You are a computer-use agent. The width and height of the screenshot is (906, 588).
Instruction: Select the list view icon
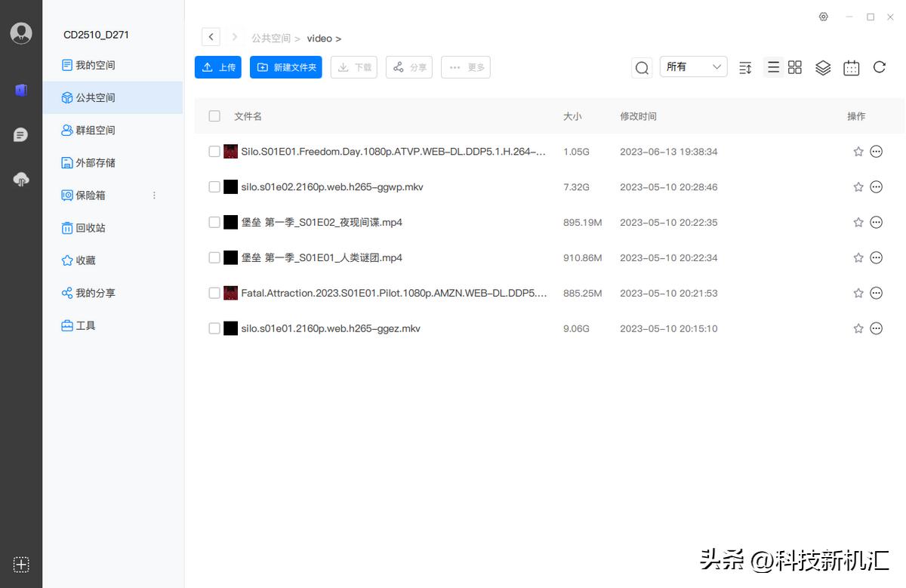click(772, 67)
